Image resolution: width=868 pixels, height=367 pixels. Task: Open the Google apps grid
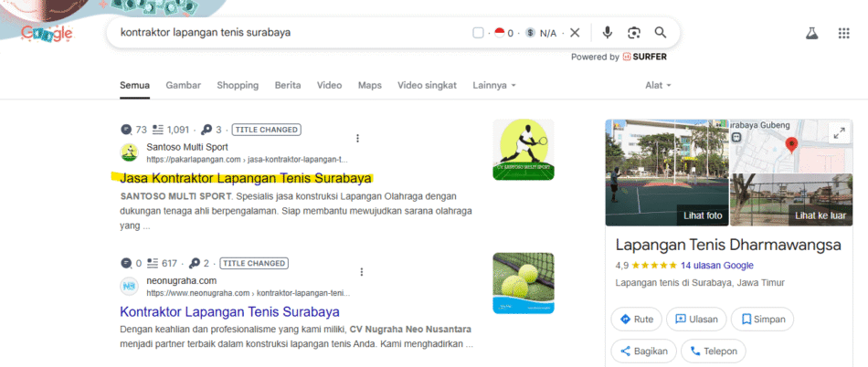[x=843, y=34]
